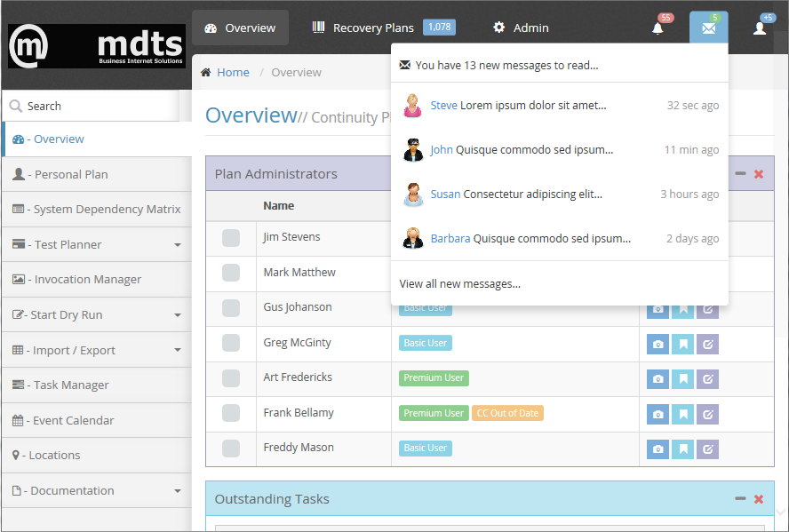Toggle the messages envelope icon
Screen dimensions: 789x532
tap(708, 28)
